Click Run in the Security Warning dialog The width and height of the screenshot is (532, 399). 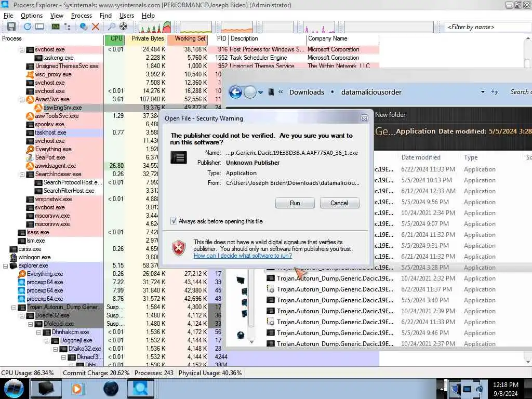click(295, 203)
